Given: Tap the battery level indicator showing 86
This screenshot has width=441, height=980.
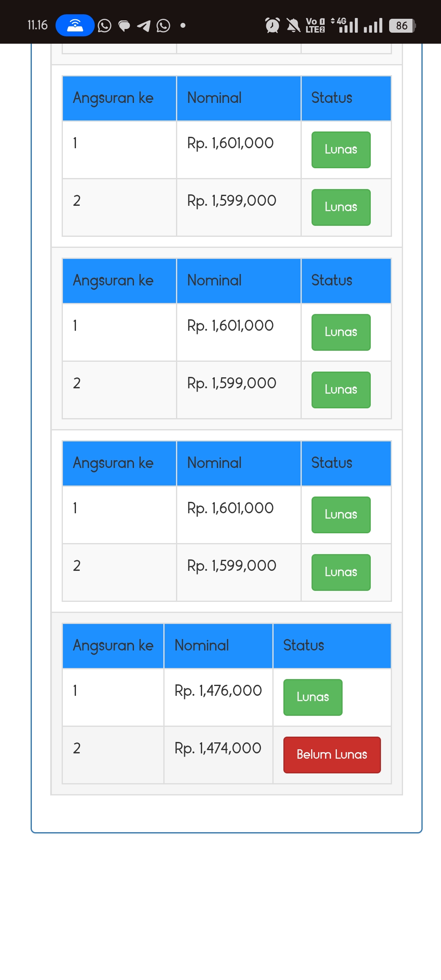Looking at the screenshot, I should tap(402, 26).
